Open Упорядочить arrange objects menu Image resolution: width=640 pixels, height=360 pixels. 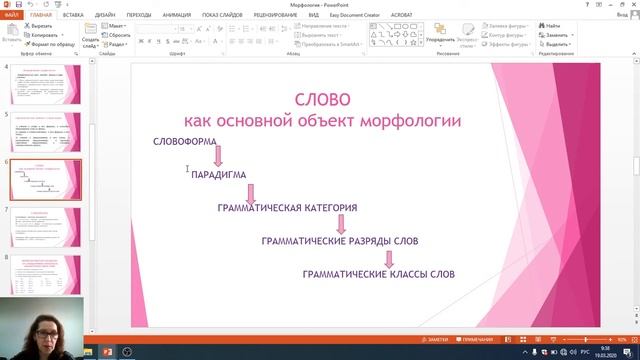pyautogui.click(x=440, y=34)
